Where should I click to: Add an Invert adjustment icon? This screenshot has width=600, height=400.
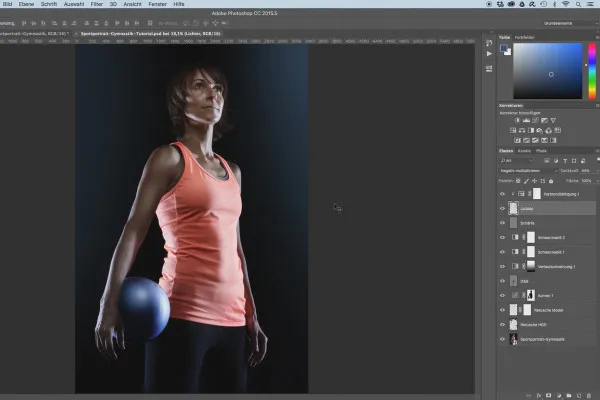517,140
